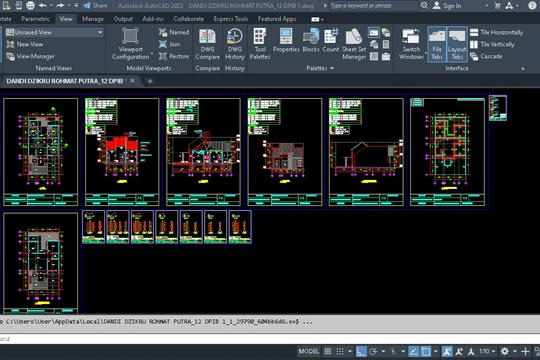The width and height of the screenshot is (540, 360).
Task: Click the Tile Horizontally icon
Action: pyautogui.click(x=474, y=32)
